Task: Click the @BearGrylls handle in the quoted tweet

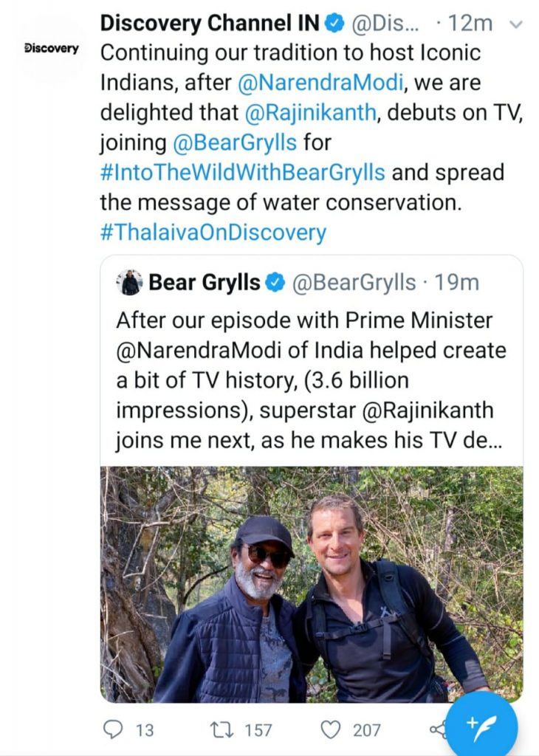Action: click(x=354, y=282)
